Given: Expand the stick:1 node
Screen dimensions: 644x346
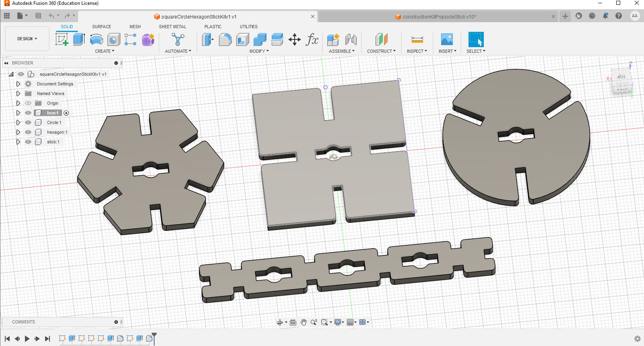Looking at the screenshot, I should coord(18,142).
